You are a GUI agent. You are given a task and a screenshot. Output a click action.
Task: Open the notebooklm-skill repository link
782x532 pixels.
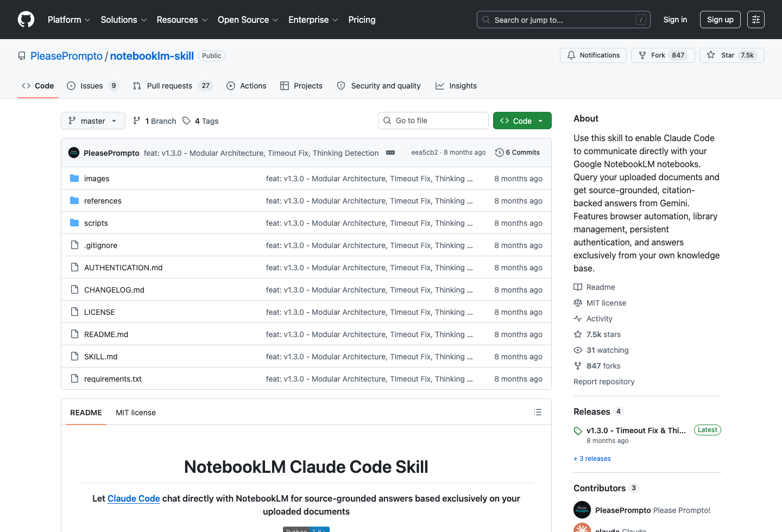[152, 56]
